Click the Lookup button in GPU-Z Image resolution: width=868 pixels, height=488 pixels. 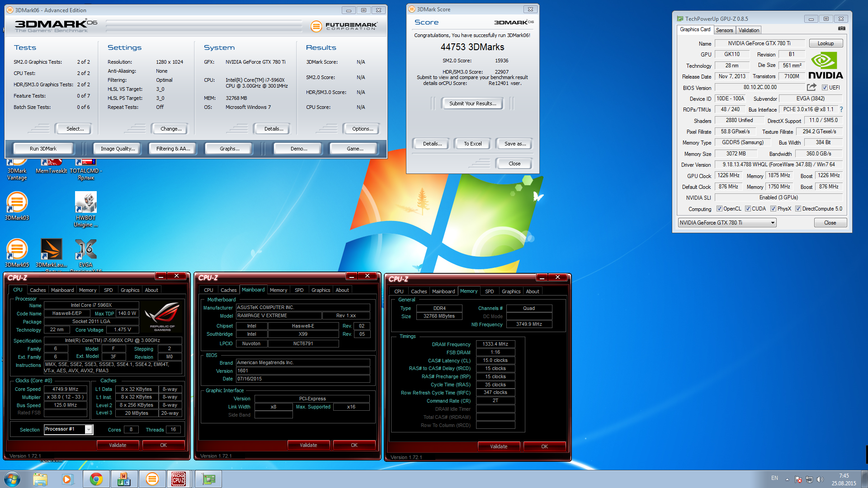point(826,43)
